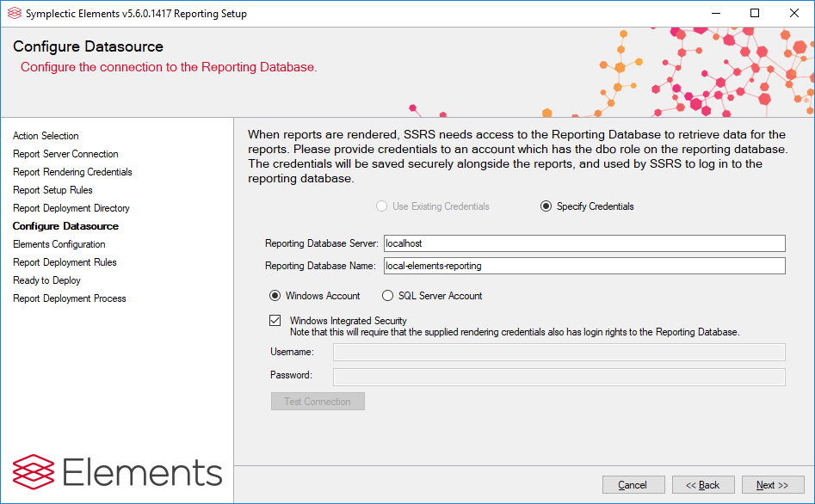
Task: Open the Ready to Deploy step
Action: tap(46, 280)
